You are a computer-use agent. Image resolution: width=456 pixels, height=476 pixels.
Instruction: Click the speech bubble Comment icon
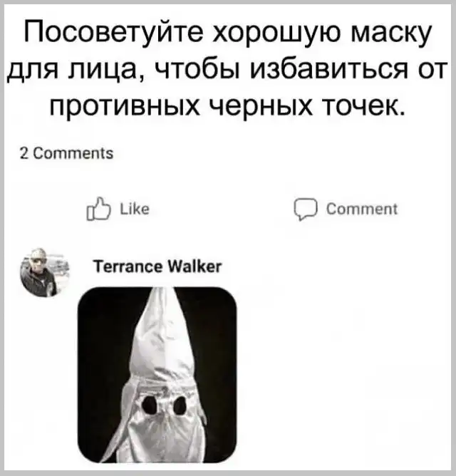(306, 209)
